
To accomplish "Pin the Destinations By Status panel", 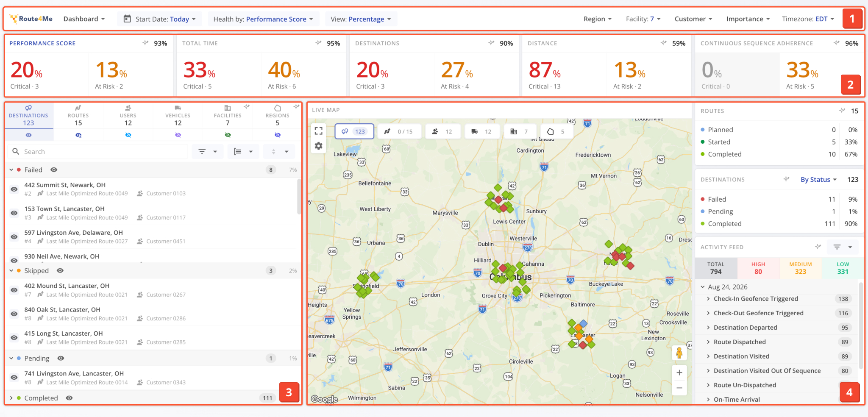I will click(787, 179).
